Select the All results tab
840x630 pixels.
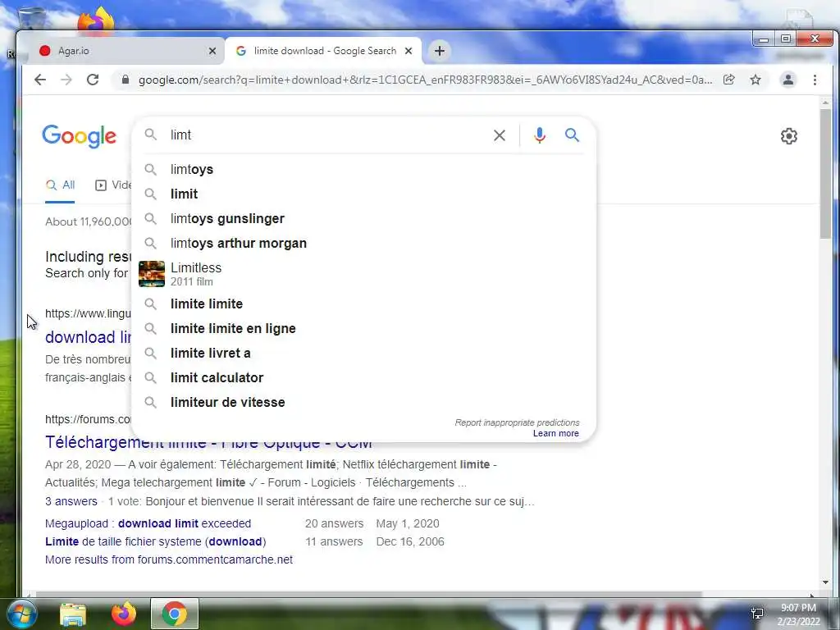click(x=60, y=185)
